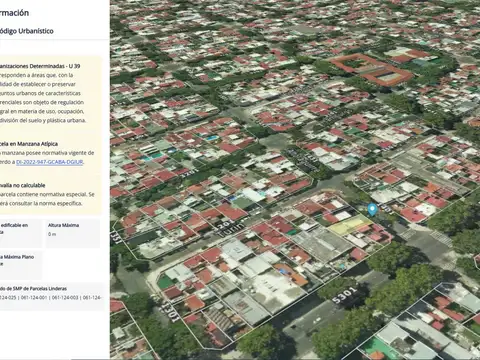Viewport: 480px width, 360px height.
Task: Click the 'Urbanizaciones Determinadas - U 39' heading
Action: pos(40,66)
